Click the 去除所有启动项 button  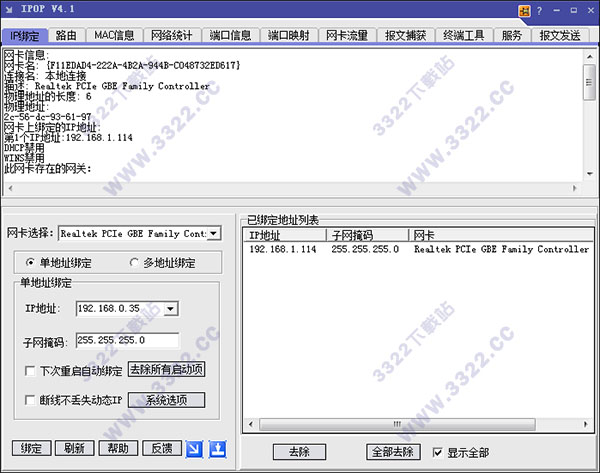pos(166,369)
